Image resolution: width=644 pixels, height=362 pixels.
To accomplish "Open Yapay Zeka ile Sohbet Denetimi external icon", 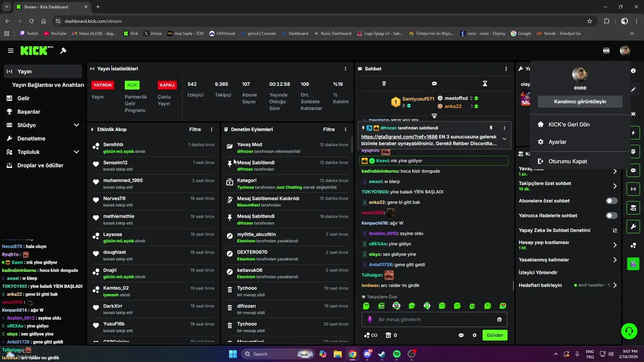I will click(x=615, y=230).
